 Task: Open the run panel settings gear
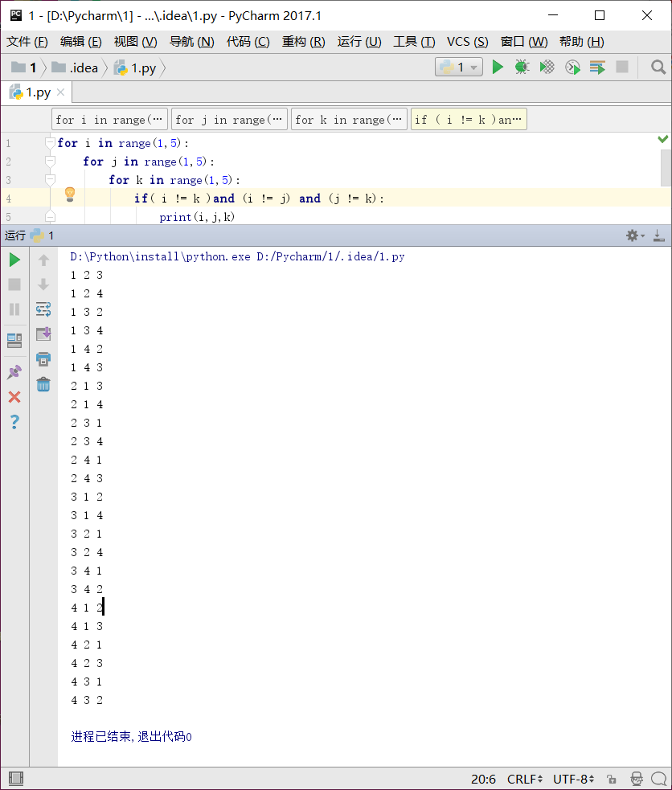tap(632, 235)
